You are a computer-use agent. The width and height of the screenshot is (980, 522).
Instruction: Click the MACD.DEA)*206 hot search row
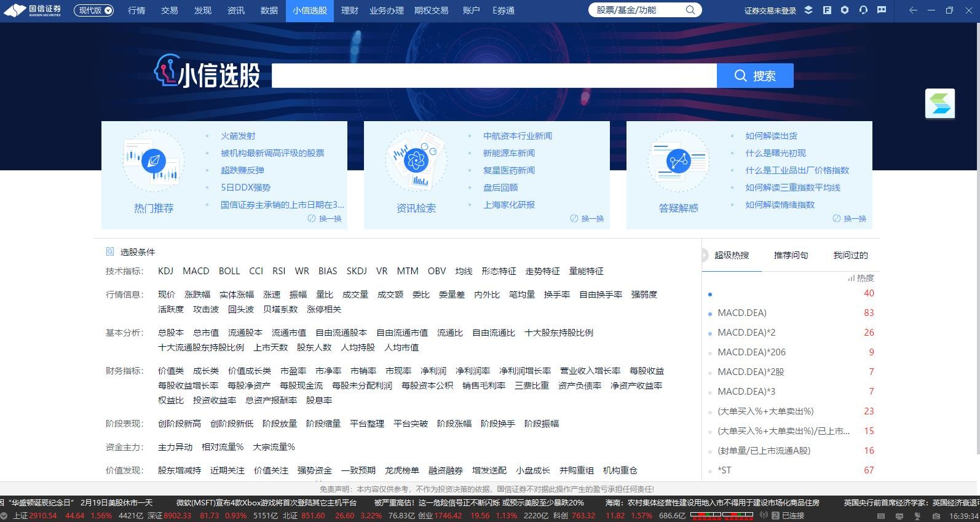coord(791,352)
